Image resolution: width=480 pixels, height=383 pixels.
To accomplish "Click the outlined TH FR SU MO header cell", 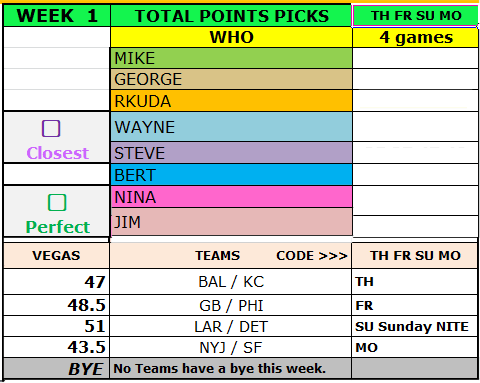I will click(415, 16).
